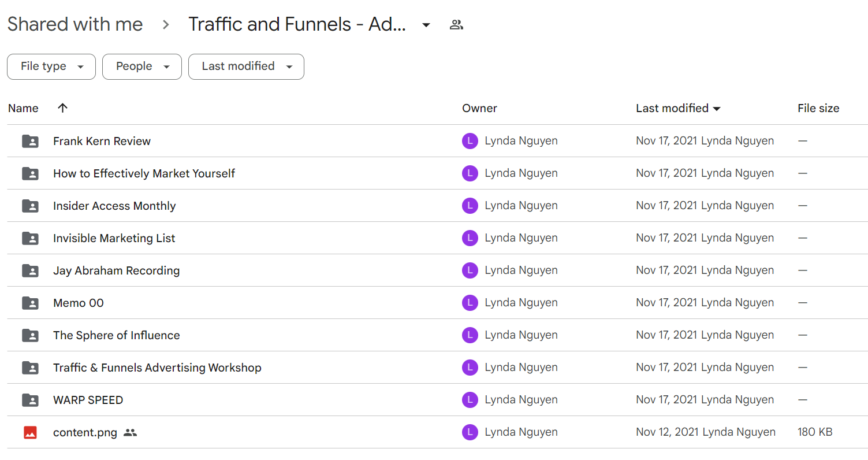Select The Sphere of Influence folder name

pos(117,335)
